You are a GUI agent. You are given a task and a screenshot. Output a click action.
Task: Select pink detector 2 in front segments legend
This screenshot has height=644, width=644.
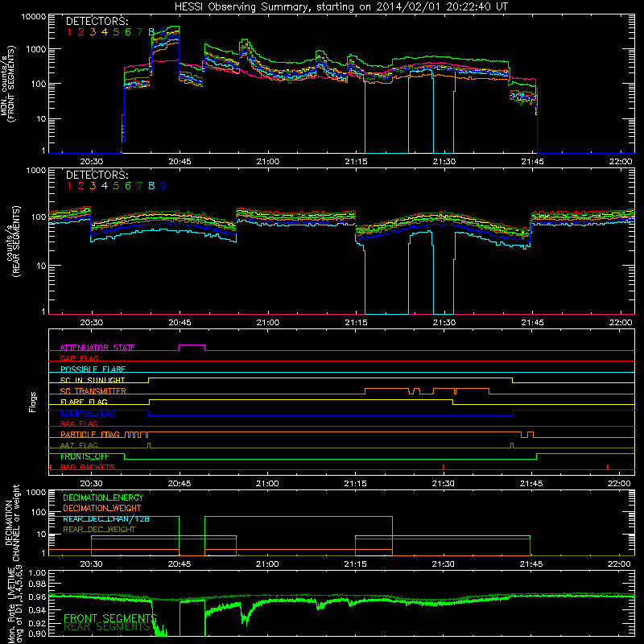81,32
